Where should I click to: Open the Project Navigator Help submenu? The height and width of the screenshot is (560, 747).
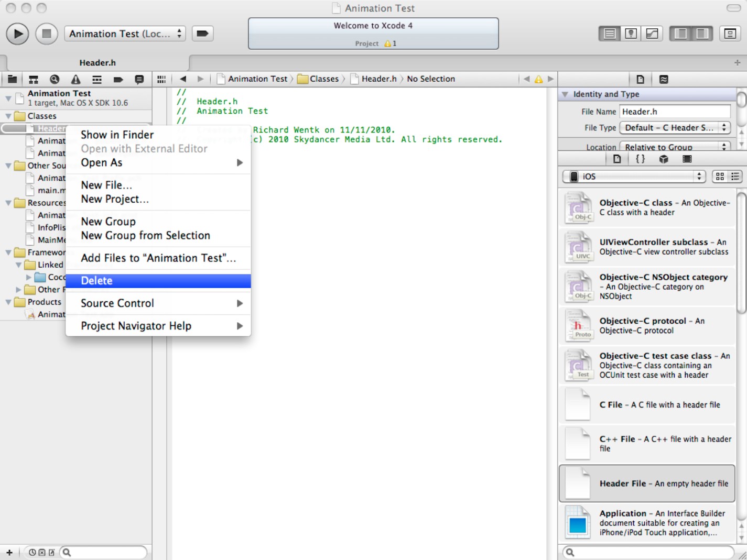[x=158, y=326]
